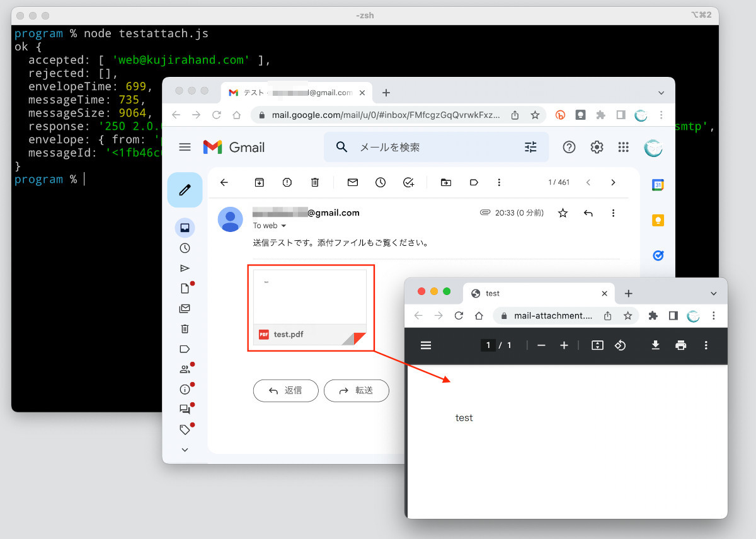Open a new tab in Gmail window
This screenshot has width=756, height=539.
click(386, 93)
